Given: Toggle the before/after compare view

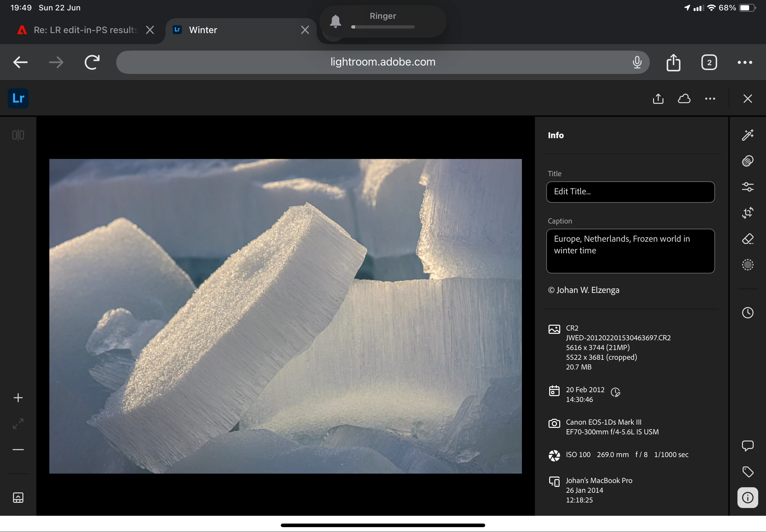Looking at the screenshot, I should tap(18, 135).
